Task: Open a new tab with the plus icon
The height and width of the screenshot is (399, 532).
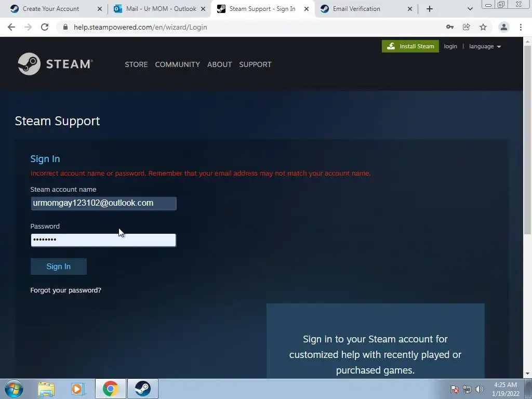Action: [x=430, y=9]
